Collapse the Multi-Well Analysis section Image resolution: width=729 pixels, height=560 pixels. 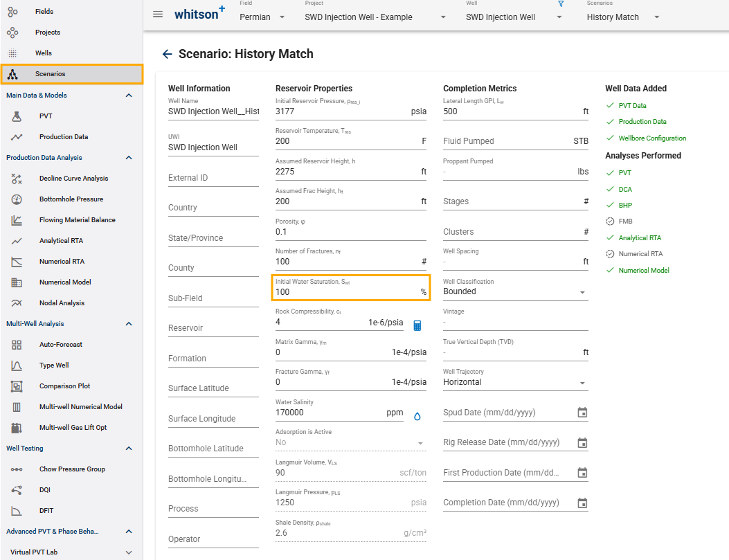point(129,324)
